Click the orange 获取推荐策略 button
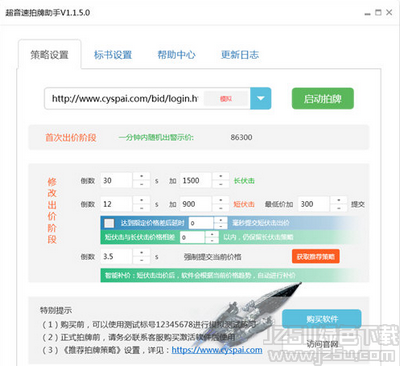The height and width of the screenshot is (366, 400). coord(316,256)
